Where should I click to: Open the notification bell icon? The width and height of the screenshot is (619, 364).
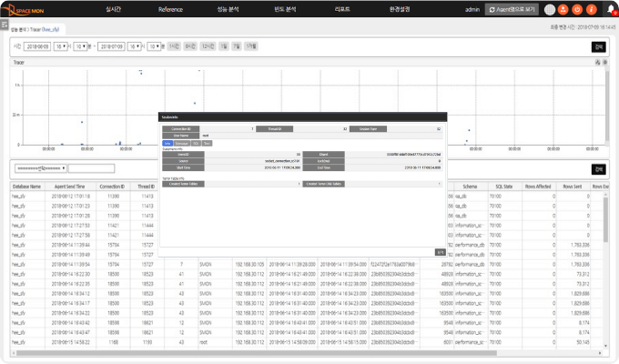pos(612,10)
